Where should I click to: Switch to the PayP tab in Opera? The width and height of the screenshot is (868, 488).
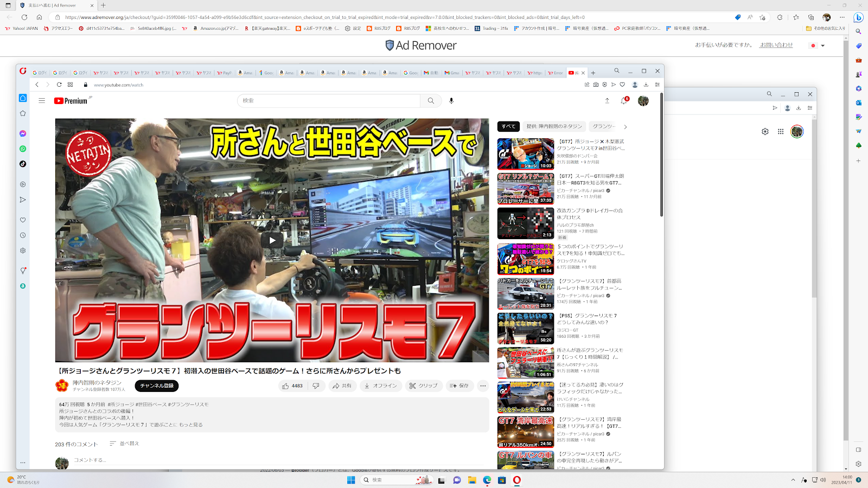pyautogui.click(x=225, y=73)
